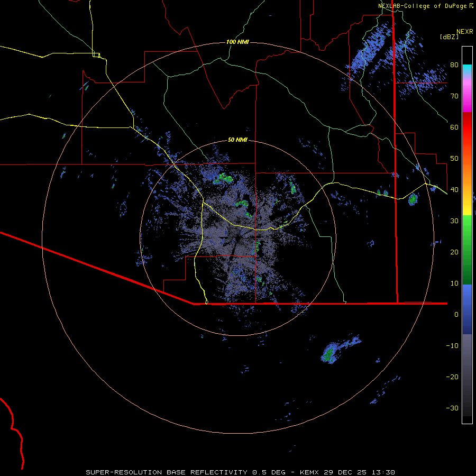Viewport: 476px width, 476px height.
Task: Select the 20 value on the dBZ scale
Action: point(454,252)
